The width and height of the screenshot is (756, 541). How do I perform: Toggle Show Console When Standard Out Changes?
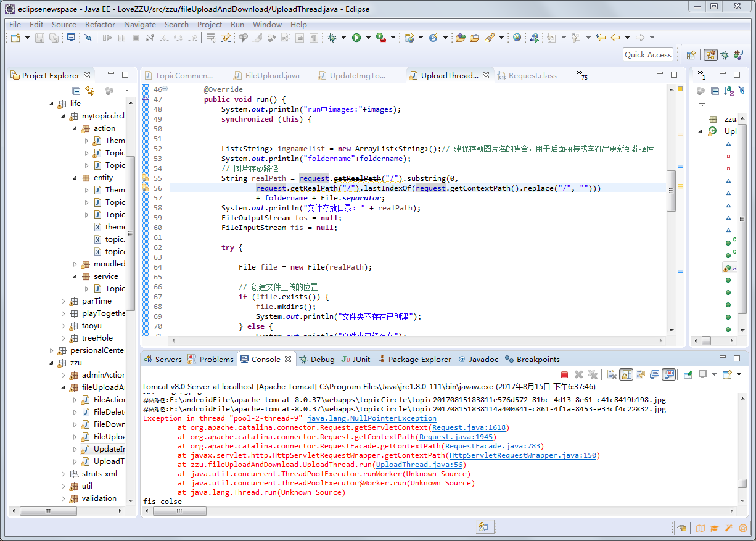click(655, 374)
